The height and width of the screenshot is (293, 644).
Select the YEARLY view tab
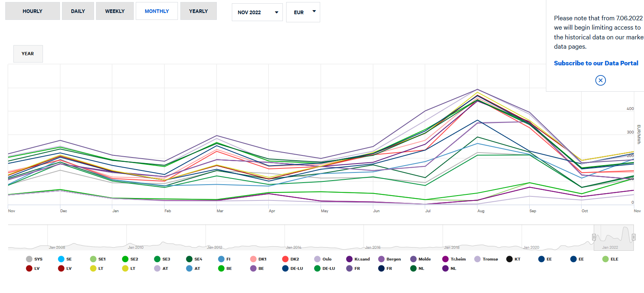pos(198,11)
